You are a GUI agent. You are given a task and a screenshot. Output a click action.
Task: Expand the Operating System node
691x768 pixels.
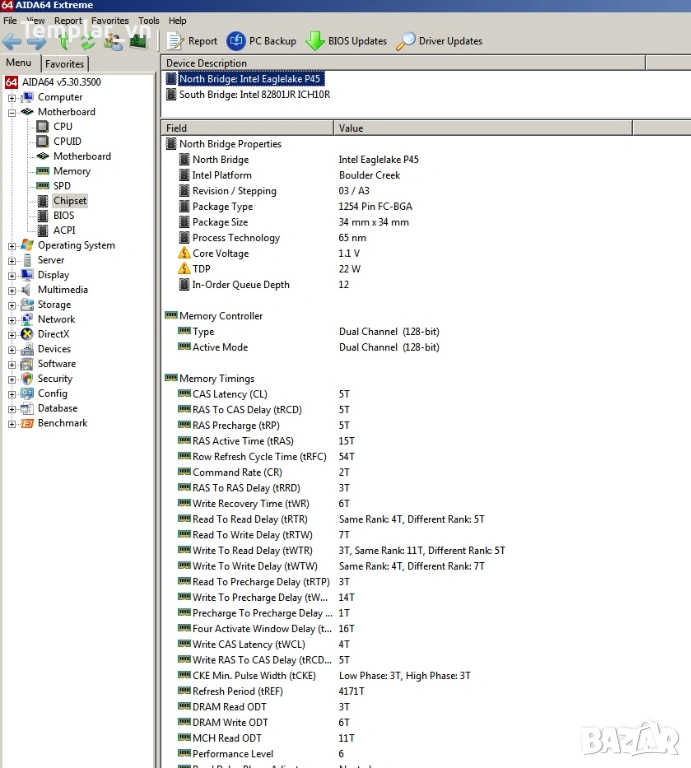(12, 246)
